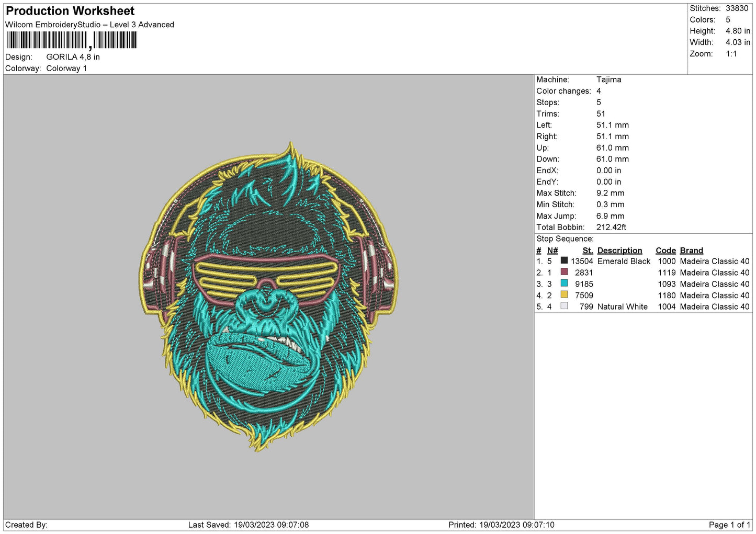
Task: Click the Min Stitch value '0.3 mm'
Action: (x=611, y=204)
